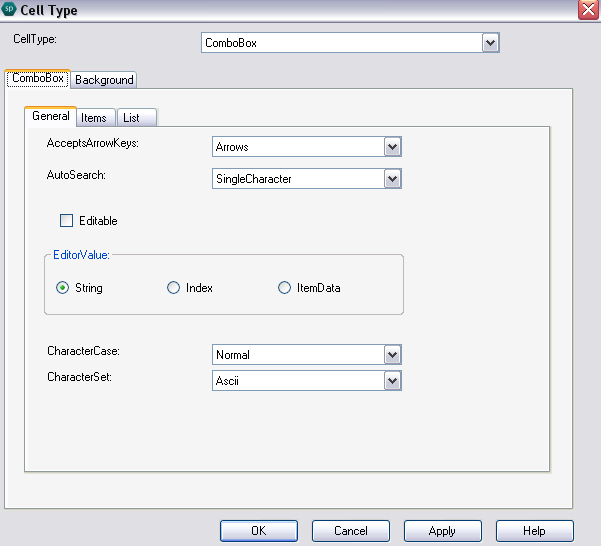Click the EditorValue group label
The width and height of the screenshot is (601, 546).
(x=81, y=255)
